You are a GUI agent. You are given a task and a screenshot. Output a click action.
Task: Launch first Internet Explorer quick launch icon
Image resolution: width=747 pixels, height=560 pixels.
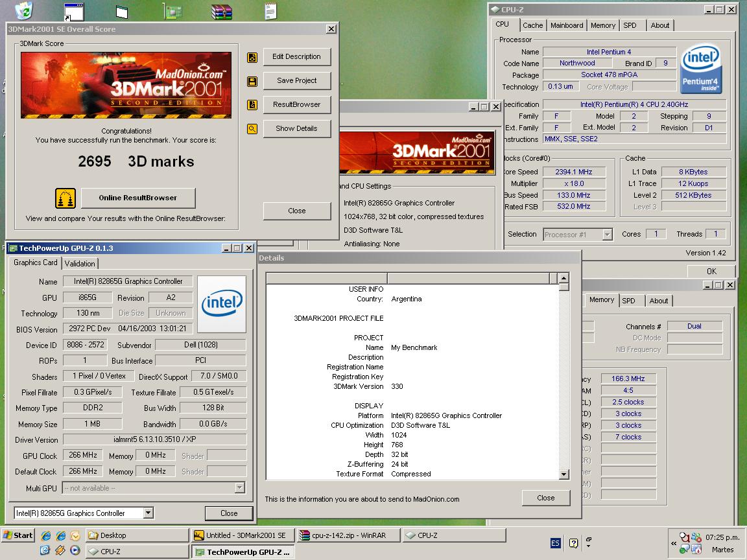click(x=46, y=536)
